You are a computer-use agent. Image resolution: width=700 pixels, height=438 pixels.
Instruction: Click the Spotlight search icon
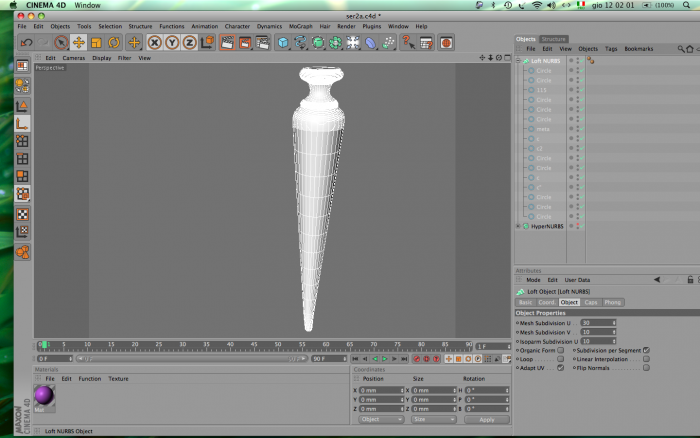pos(687,5)
